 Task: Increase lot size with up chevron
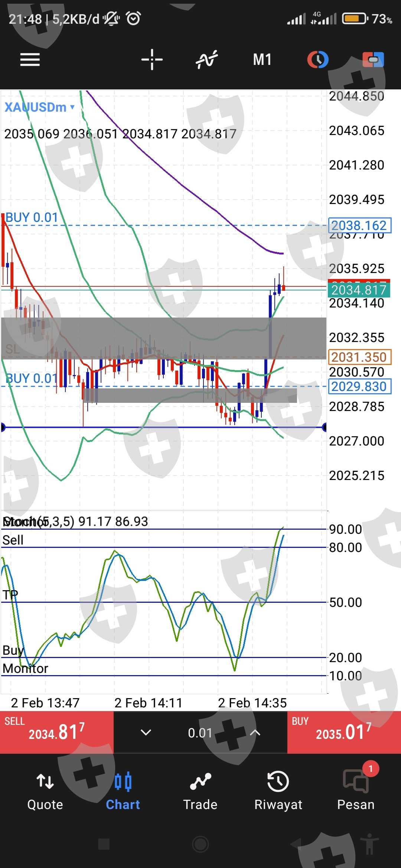[255, 732]
